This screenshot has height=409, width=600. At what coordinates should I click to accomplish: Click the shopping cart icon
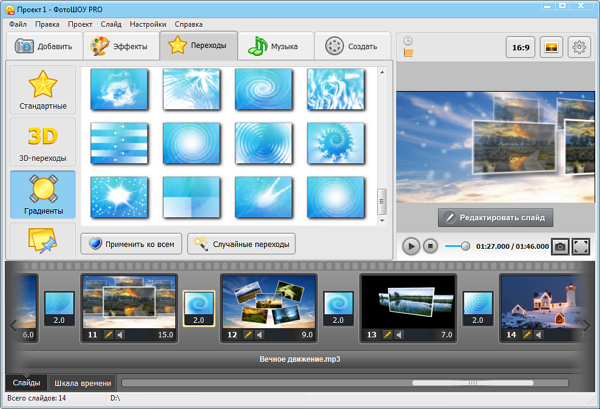[408, 53]
